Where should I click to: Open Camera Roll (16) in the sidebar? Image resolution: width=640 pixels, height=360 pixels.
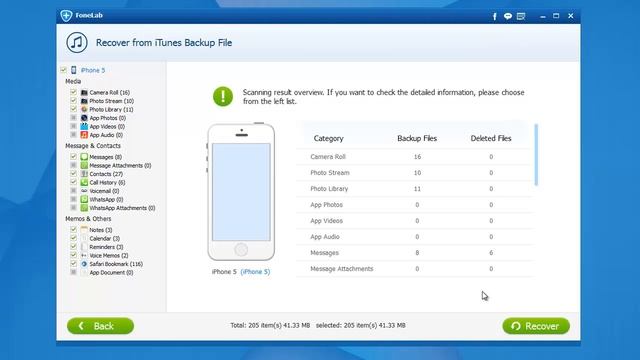click(109, 93)
